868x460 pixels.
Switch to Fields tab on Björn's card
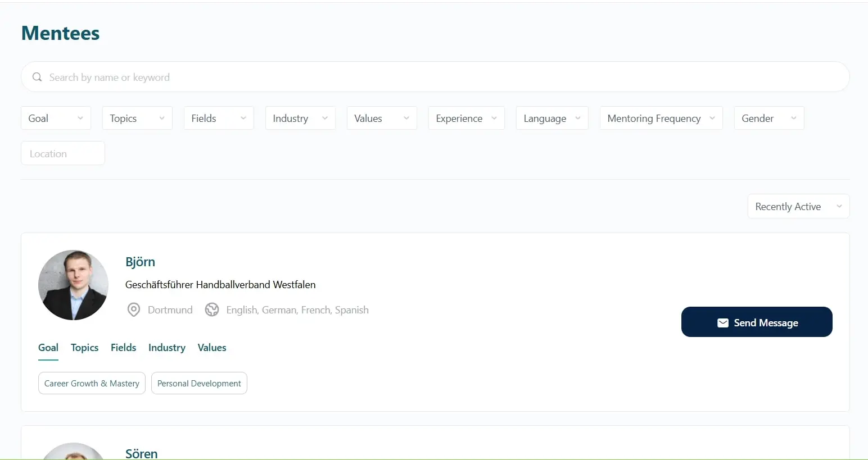[123, 348]
